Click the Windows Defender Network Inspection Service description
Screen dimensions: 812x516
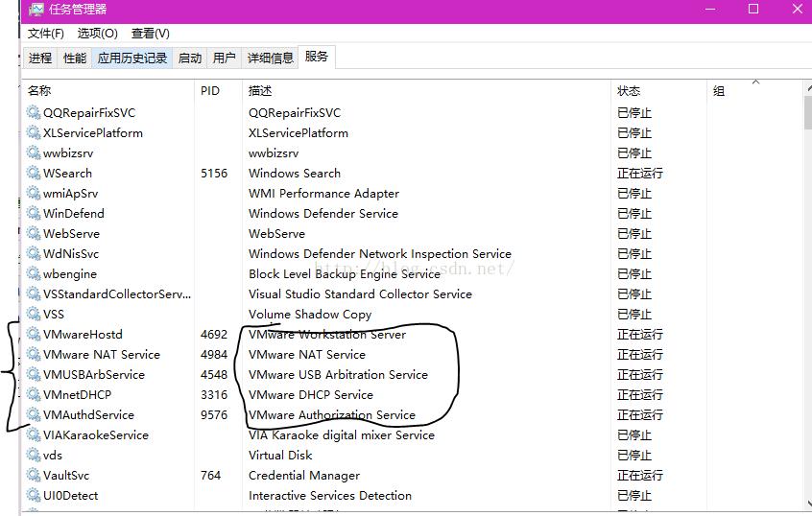379,254
